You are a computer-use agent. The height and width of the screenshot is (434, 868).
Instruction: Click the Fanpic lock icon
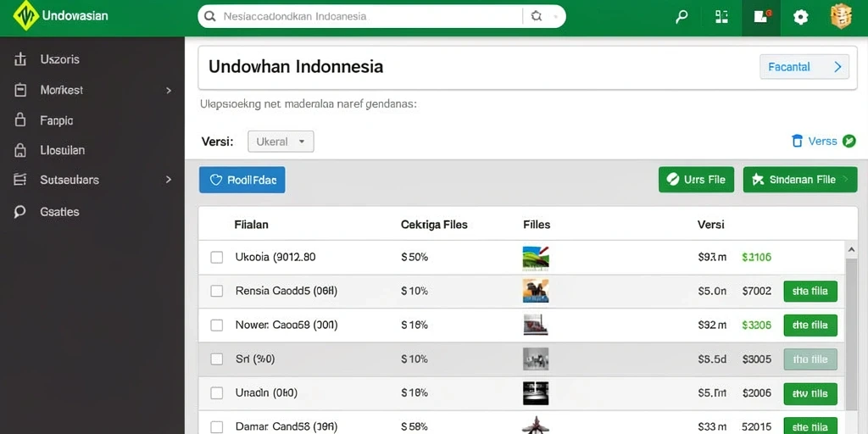tap(20, 120)
